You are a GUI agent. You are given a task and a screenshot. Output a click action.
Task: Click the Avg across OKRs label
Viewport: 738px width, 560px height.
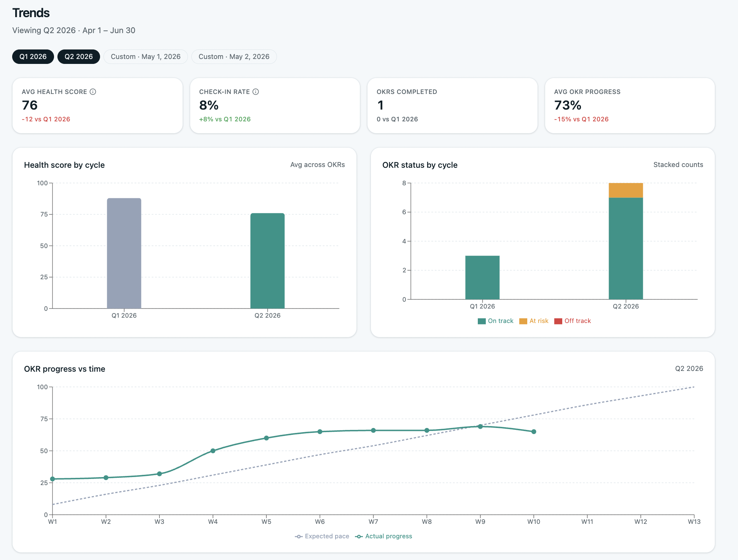[318, 165]
